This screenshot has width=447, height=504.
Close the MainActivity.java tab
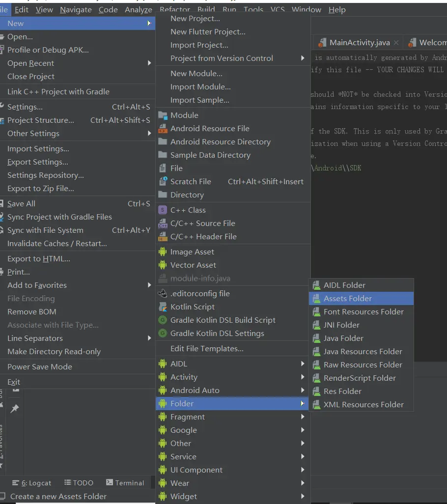396,42
